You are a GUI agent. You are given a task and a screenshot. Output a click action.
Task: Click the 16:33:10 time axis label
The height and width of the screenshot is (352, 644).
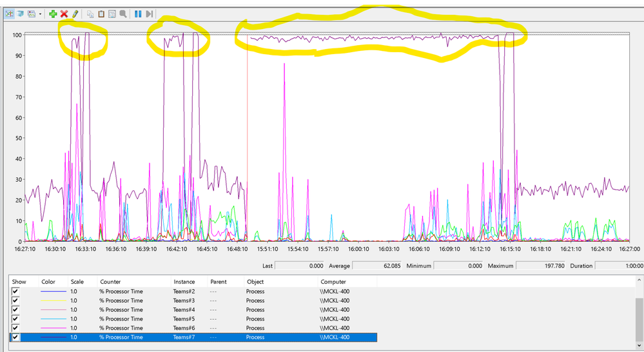coord(86,249)
